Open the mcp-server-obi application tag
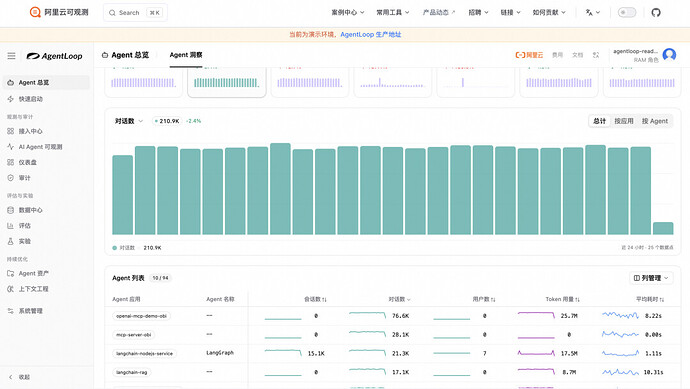Image resolution: width=690 pixels, height=389 pixels. [x=133, y=335]
